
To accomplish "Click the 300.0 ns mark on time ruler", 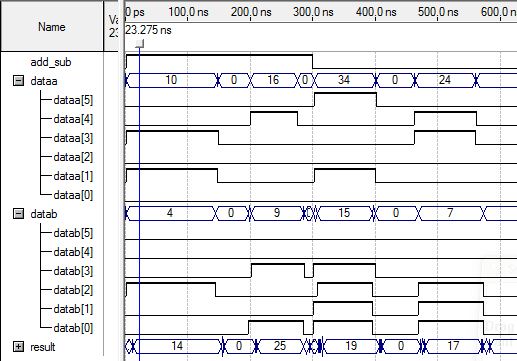I will click(313, 12).
